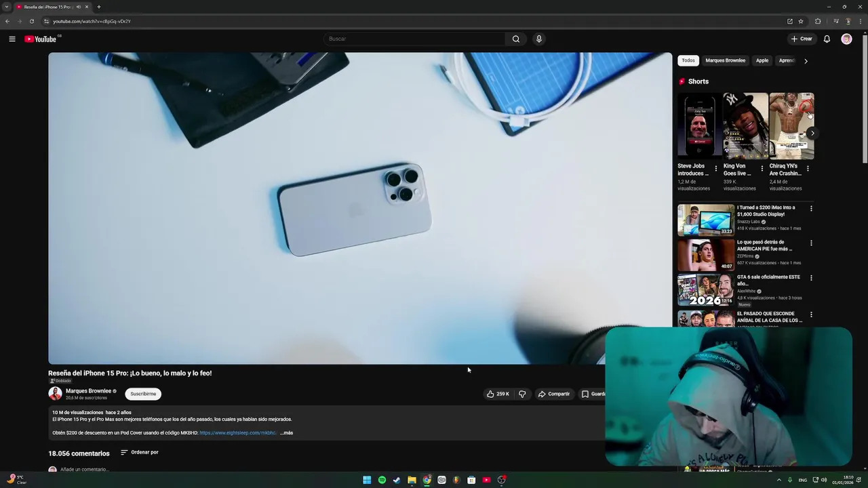Open Spotify from the taskbar
Screen dimensions: 868x488
coord(382,480)
